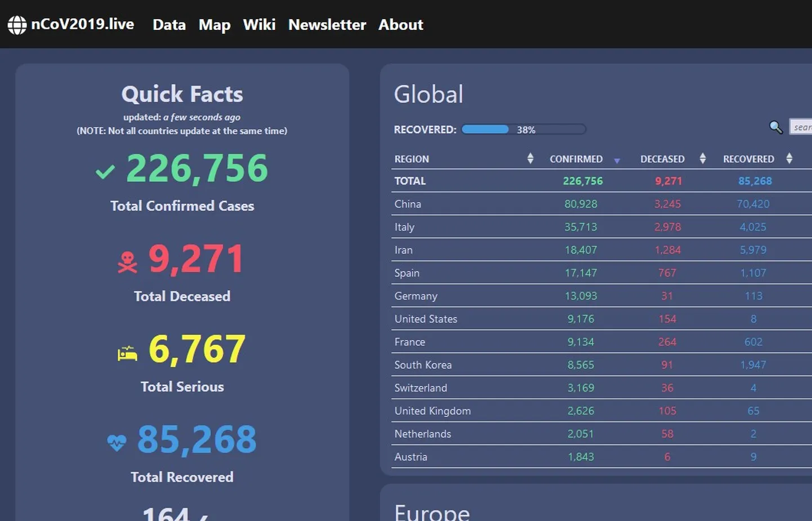This screenshot has height=521, width=812.
Task: Click Spain's confirmed count 17,147
Action: (x=581, y=273)
